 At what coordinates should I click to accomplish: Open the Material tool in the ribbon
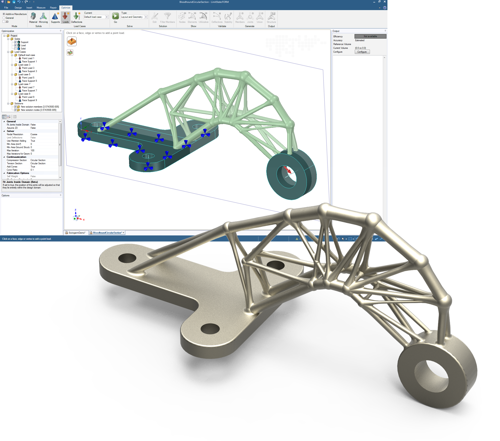point(33,17)
